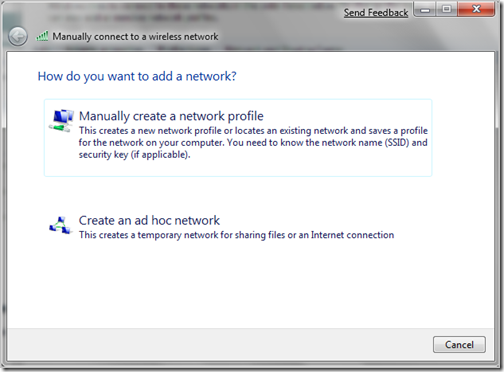Open the Send Feedback link
Image resolution: width=504 pixels, height=372 pixels.
tap(376, 13)
